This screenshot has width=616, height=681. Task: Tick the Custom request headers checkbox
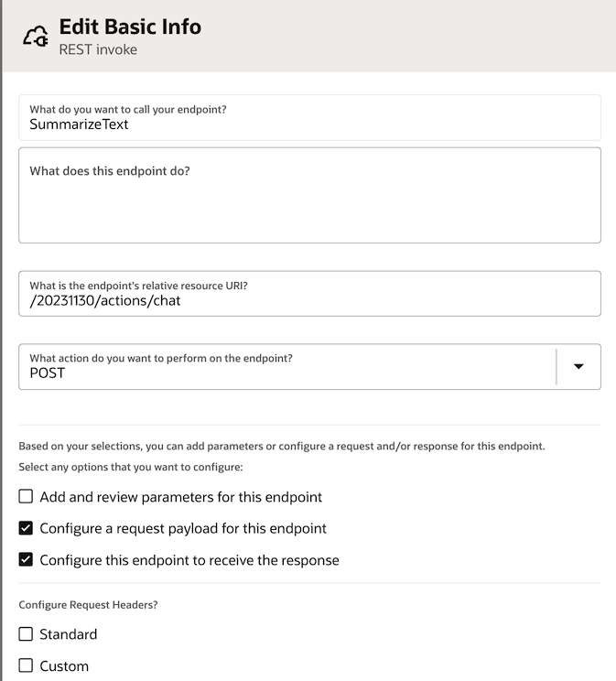click(x=26, y=665)
